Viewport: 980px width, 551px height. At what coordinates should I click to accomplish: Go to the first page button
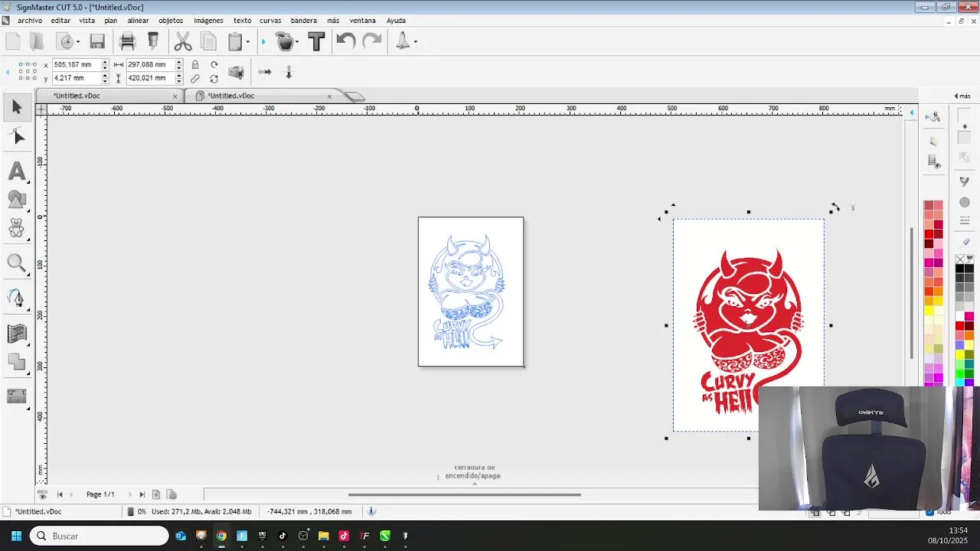point(60,495)
